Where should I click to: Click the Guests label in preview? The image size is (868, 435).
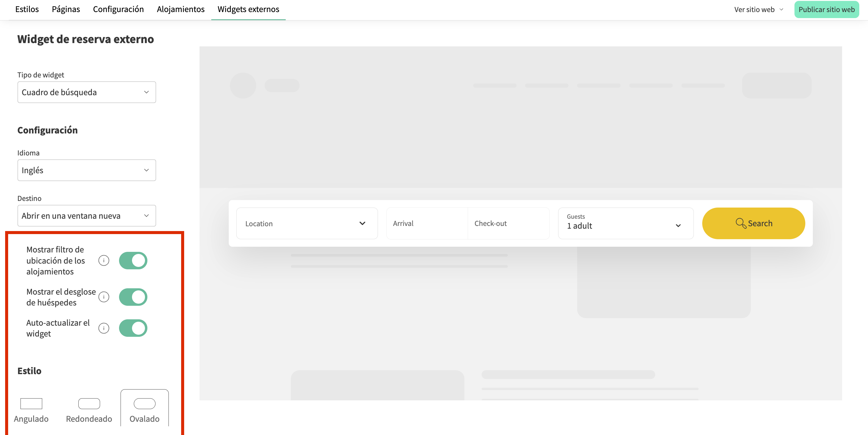(x=576, y=217)
